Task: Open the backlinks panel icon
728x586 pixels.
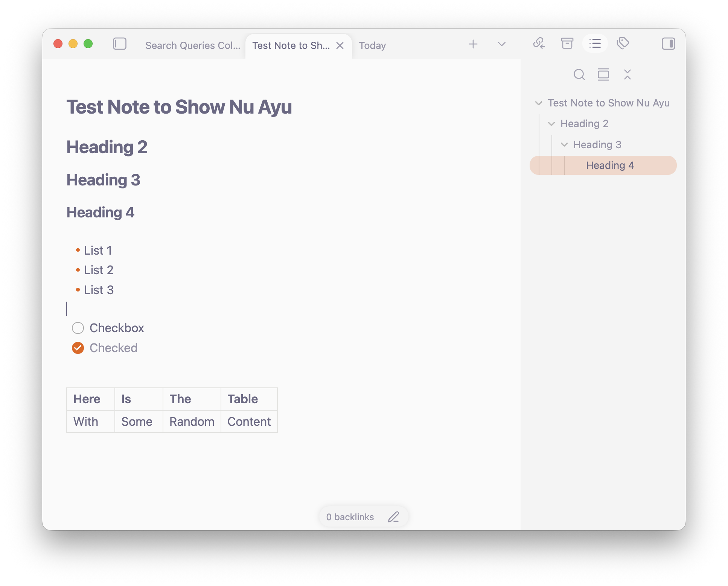Action: point(539,43)
